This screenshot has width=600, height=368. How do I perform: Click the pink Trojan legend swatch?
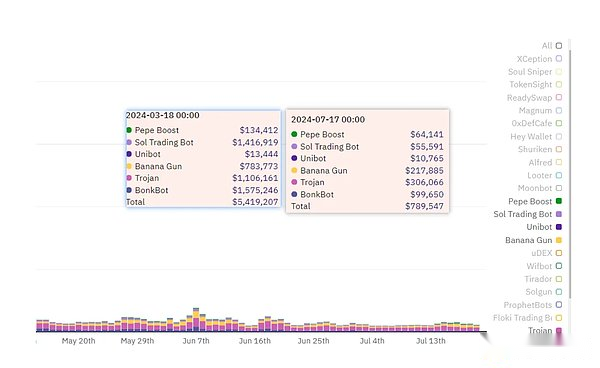559,331
